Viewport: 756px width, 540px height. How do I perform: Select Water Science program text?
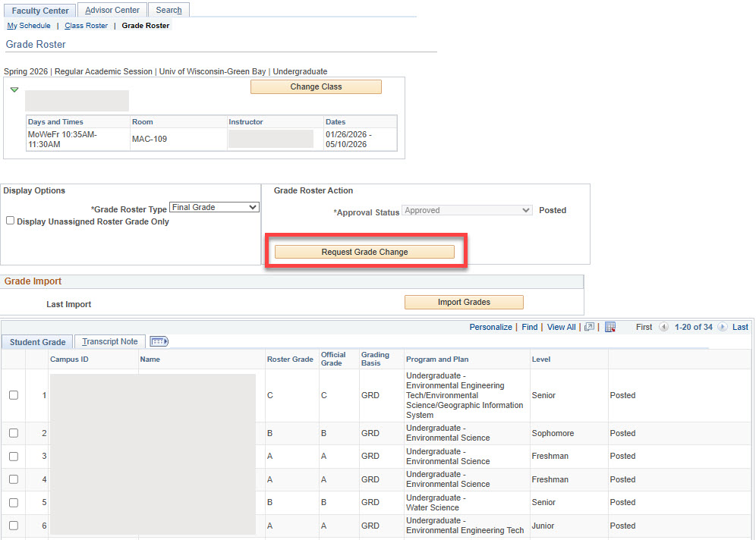point(433,507)
